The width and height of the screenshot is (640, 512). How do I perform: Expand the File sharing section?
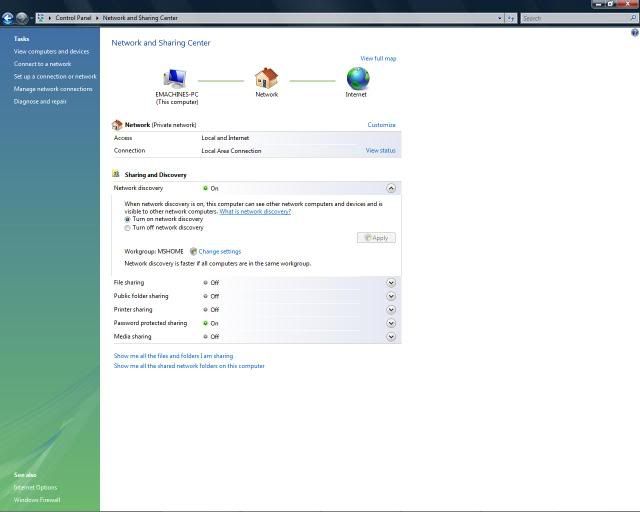391,283
